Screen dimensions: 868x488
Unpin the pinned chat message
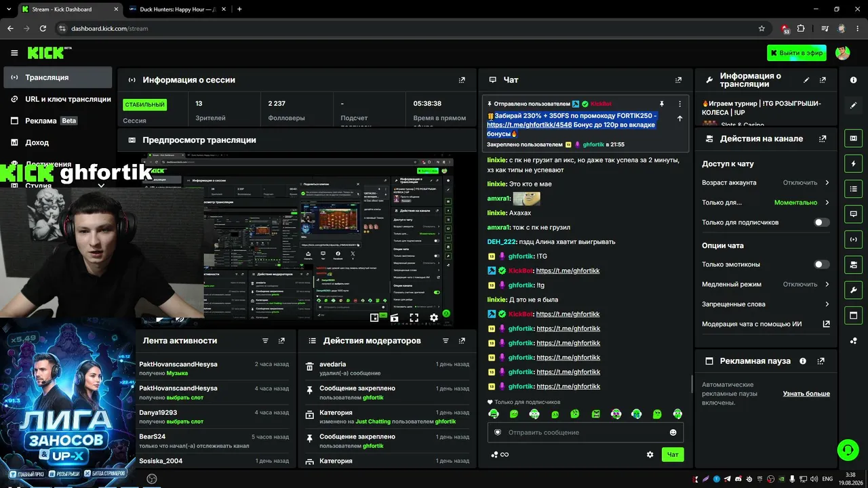(x=661, y=104)
